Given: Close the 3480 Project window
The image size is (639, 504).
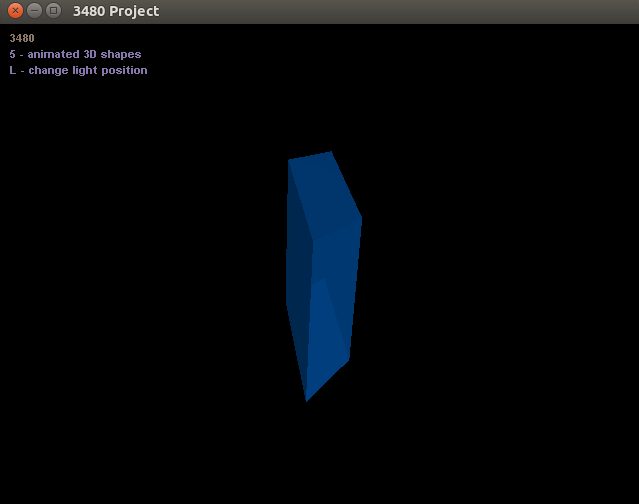Looking at the screenshot, I should (x=15, y=11).
